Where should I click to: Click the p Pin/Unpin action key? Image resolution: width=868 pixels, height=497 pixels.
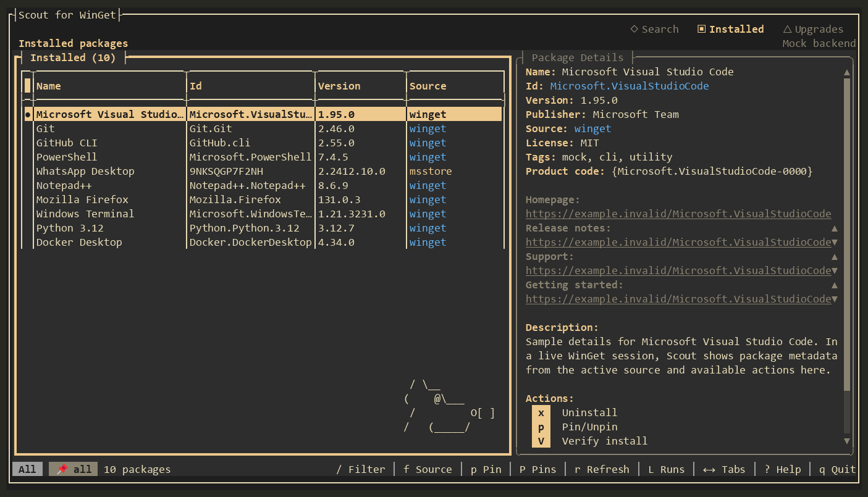(541, 427)
